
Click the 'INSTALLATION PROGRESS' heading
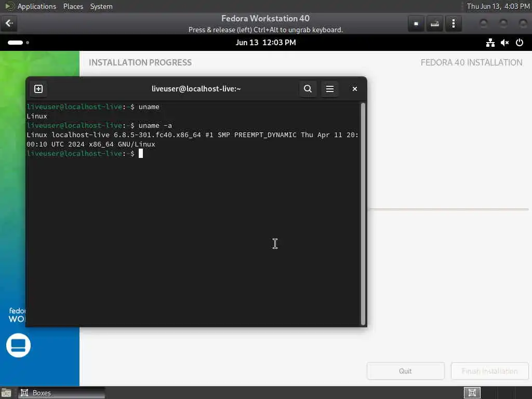[x=140, y=62]
